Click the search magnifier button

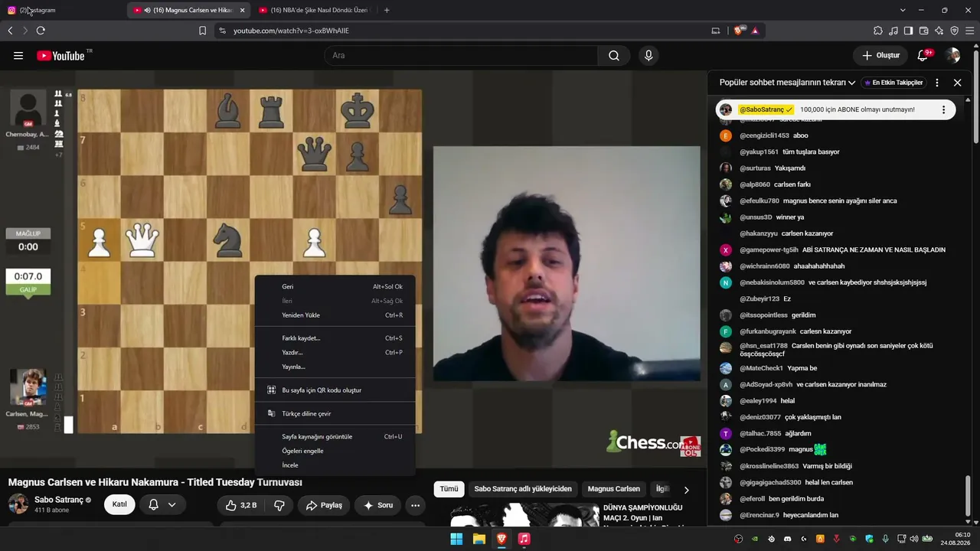tap(614, 55)
